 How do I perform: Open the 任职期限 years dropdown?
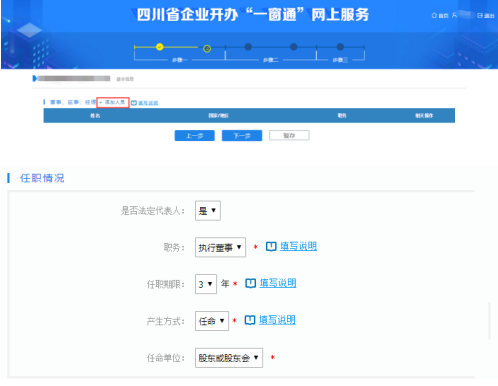coord(206,284)
